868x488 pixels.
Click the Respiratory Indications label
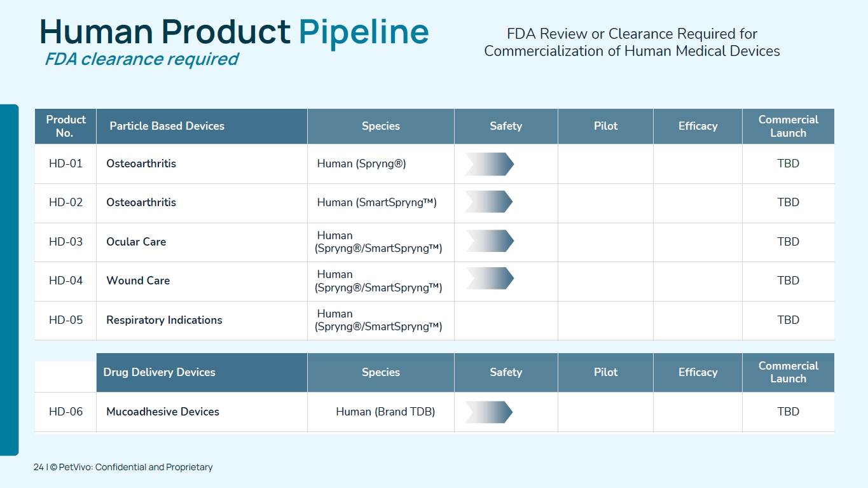point(164,320)
